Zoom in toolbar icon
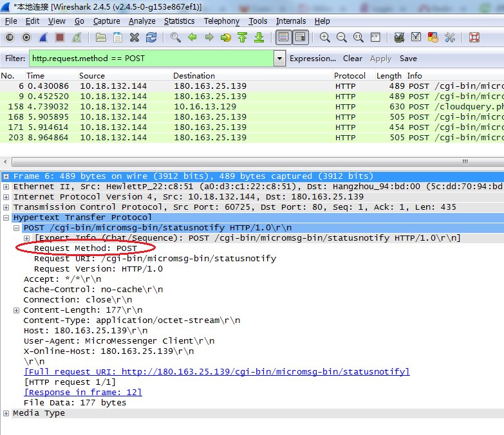Viewport: 504px width, 435px height. coord(324,37)
